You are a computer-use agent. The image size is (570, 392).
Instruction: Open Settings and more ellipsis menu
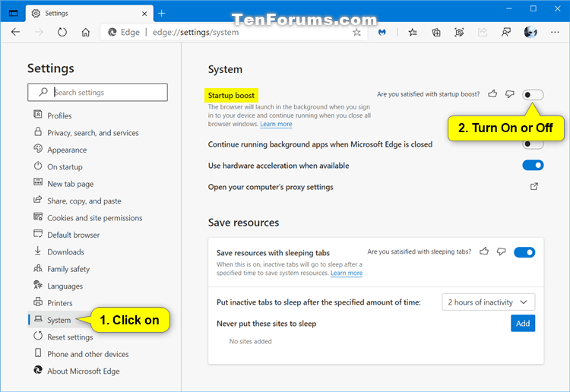[x=555, y=32]
